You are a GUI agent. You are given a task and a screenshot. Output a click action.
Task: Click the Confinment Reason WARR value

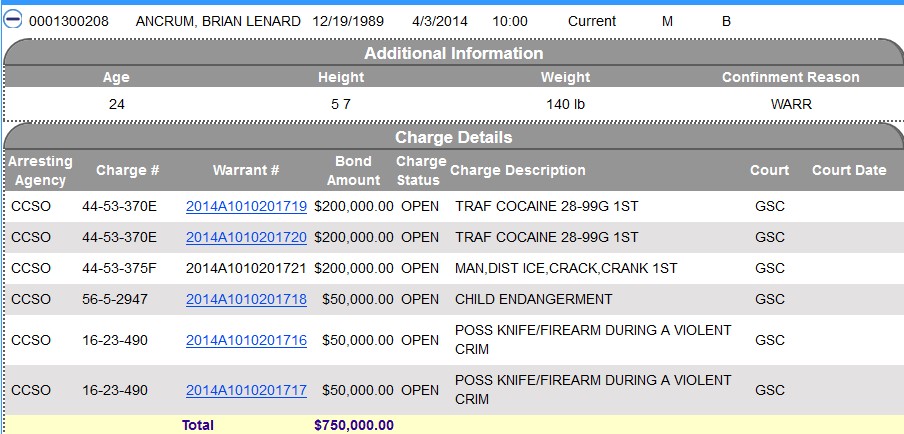[791, 104]
